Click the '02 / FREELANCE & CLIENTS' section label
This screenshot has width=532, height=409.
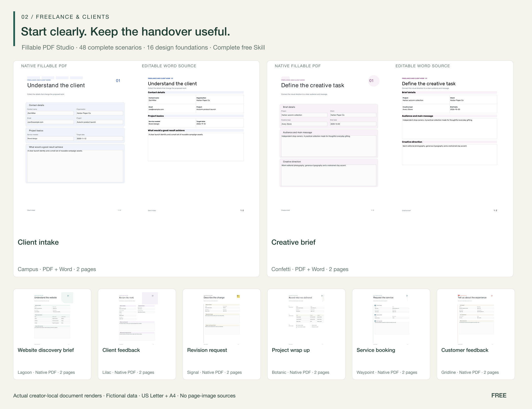[x=65, y=17]
